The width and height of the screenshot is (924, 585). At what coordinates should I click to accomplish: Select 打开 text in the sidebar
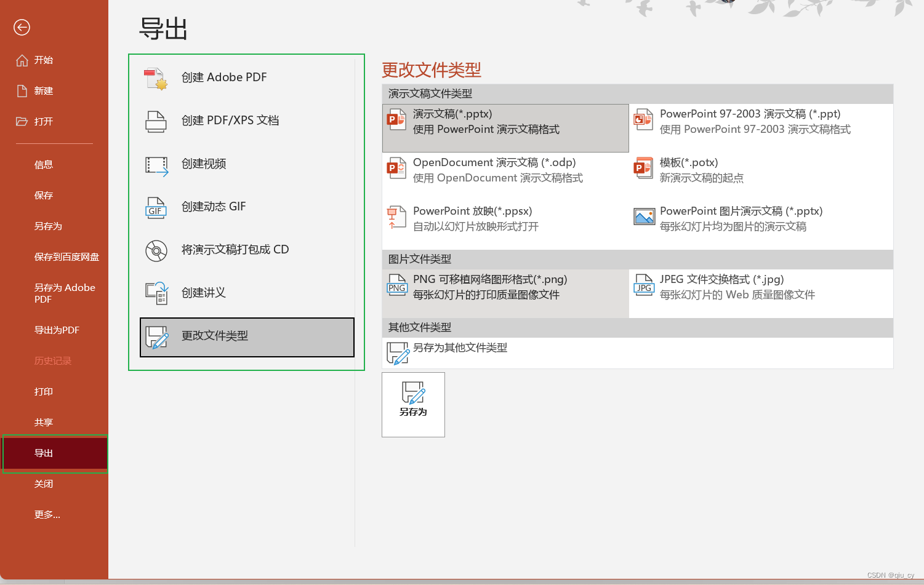44,122
